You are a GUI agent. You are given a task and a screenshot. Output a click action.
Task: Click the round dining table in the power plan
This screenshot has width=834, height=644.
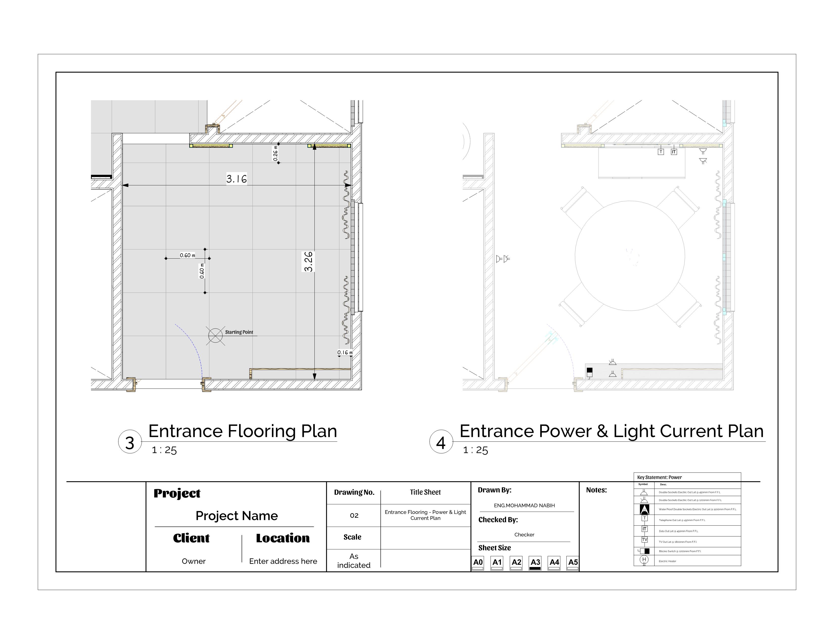point(630,256)
